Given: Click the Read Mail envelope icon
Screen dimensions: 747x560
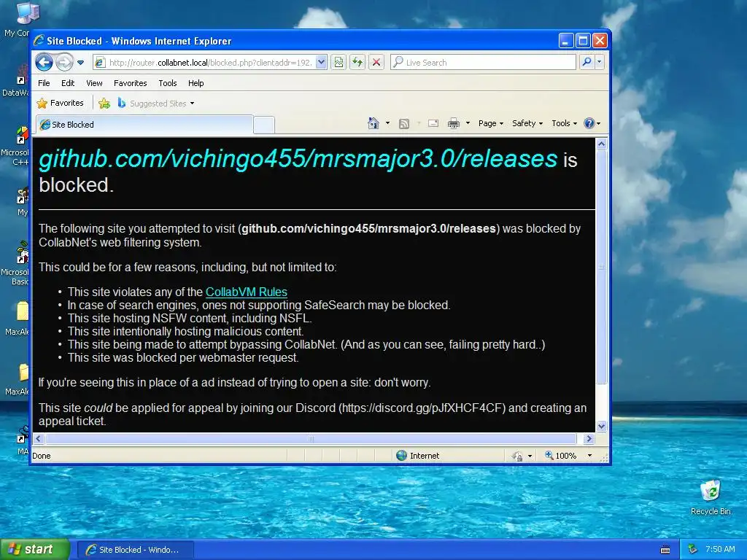Looking at the screenshot, I should pos(433,124).
